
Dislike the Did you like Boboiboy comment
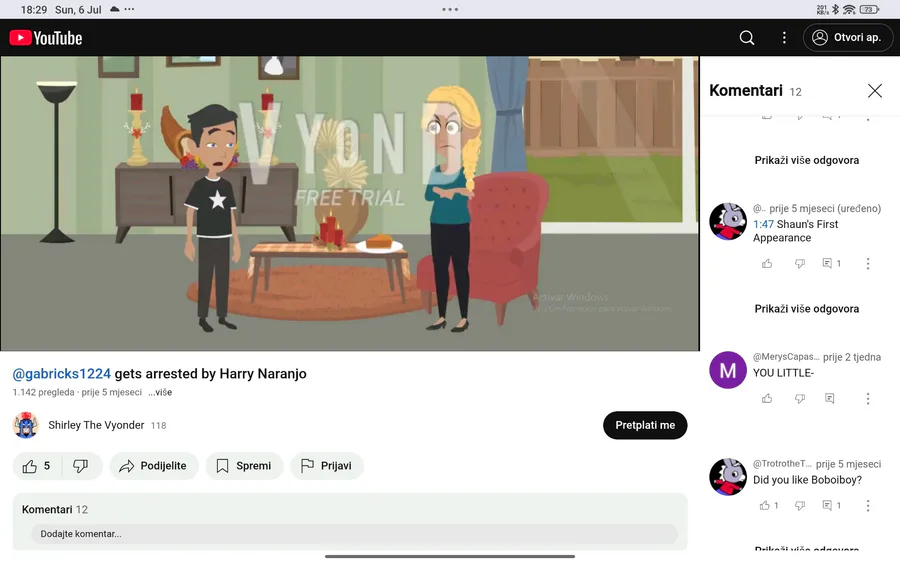[800, 506]
